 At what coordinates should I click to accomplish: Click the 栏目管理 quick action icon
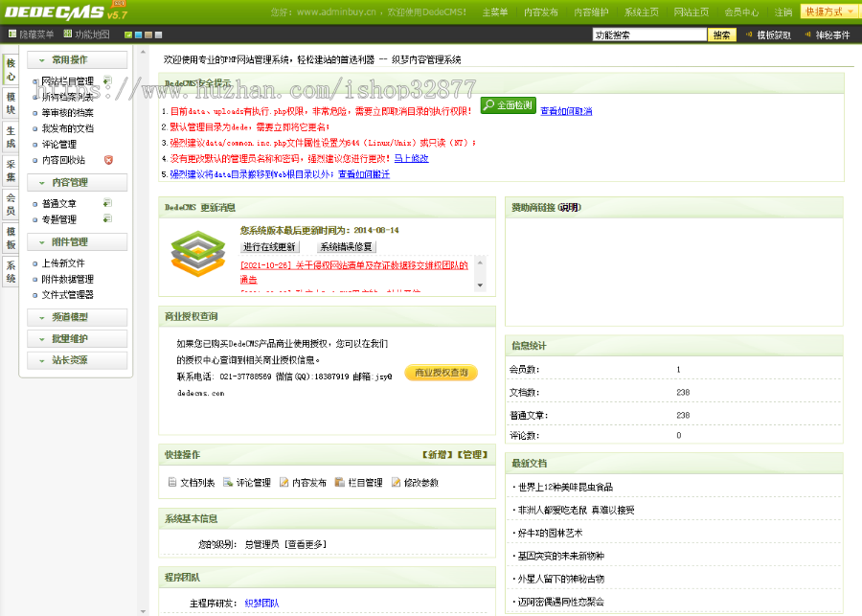point(339,482)
